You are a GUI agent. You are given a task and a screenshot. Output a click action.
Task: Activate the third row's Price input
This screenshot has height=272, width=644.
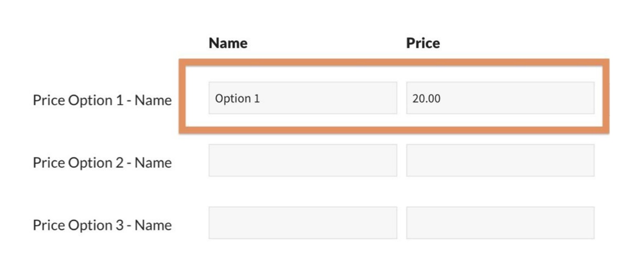[x=500, y=223]
